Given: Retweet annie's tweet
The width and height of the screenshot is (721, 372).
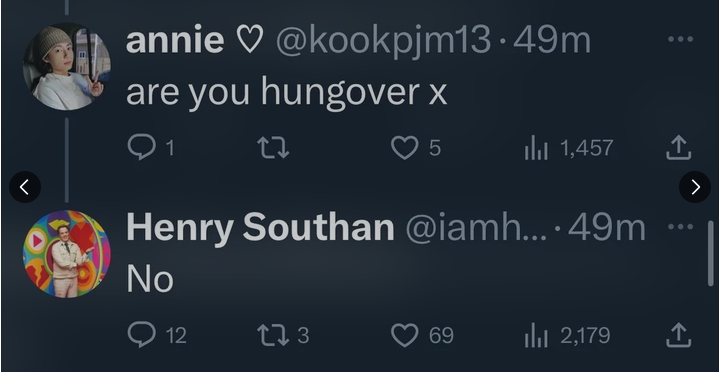Looking at the screenshot, I should (x=273, y=148).
